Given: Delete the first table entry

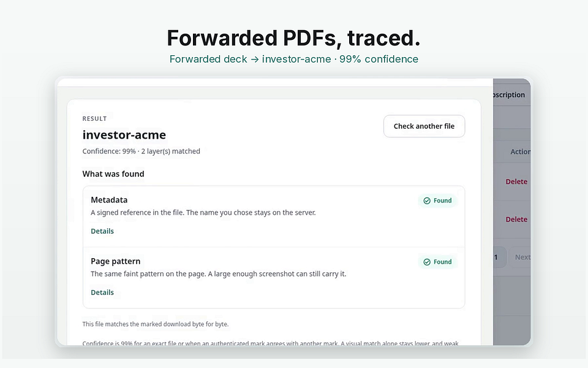Looking at the screenshot, I should 516,182.
